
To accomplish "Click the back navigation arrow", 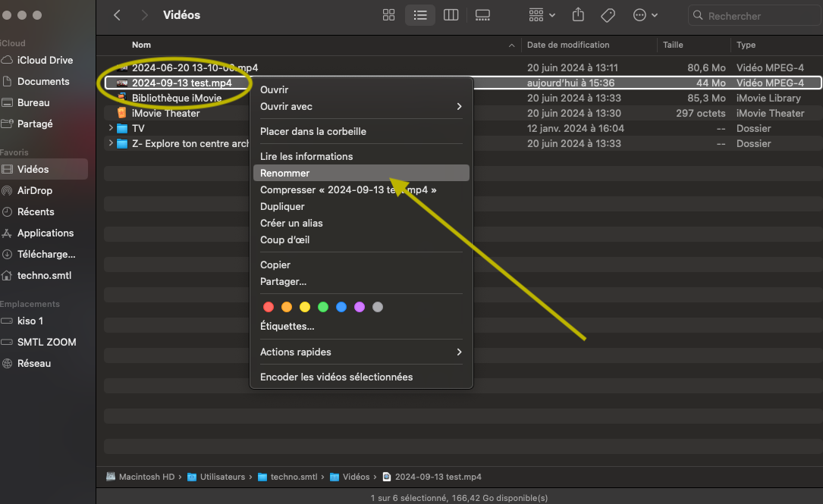I will point(117,15).
